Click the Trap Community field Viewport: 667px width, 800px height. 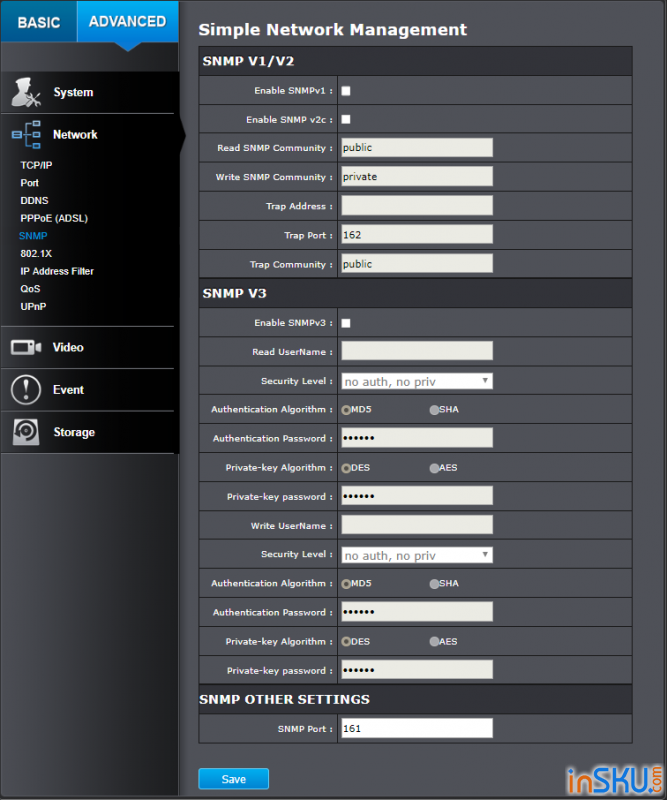[x=417, y=264]
